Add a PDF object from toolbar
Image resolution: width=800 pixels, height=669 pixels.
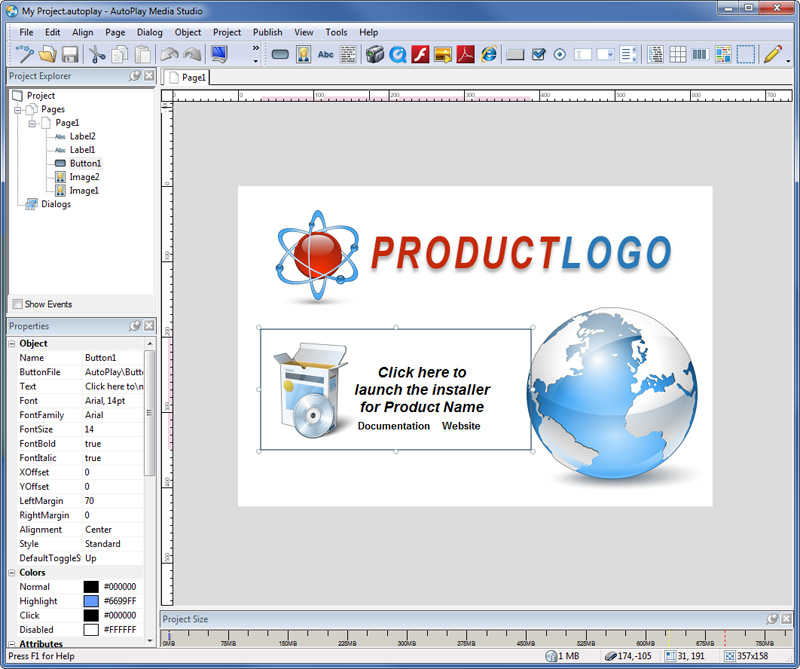pyautogui.click(x=465, y=54)
